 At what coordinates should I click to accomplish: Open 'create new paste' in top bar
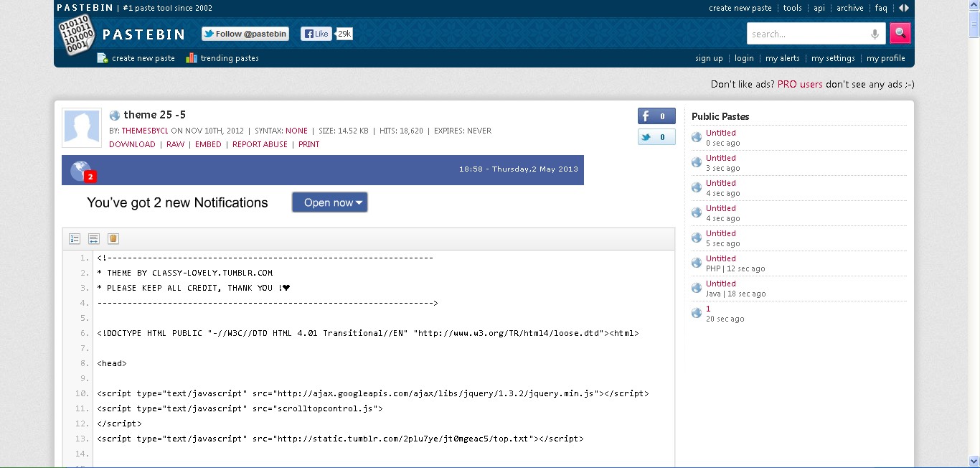click(x=740, y=8)
